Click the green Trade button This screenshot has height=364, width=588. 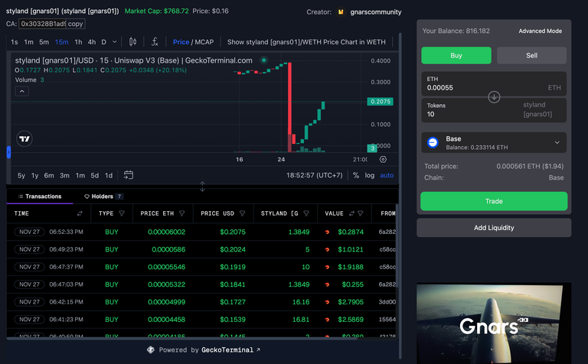[x=494, y=201]
